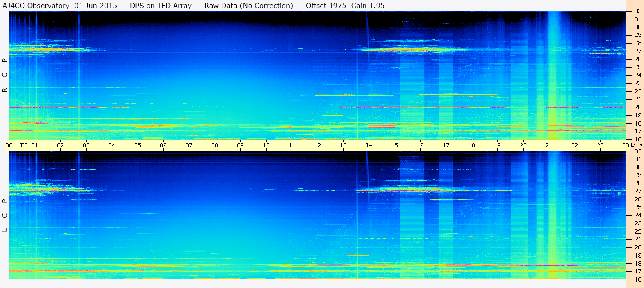Viewport: 644px width, 288px height.
Task: Click the 32 MHz label on RCP scale
Action: coord(638,12)
